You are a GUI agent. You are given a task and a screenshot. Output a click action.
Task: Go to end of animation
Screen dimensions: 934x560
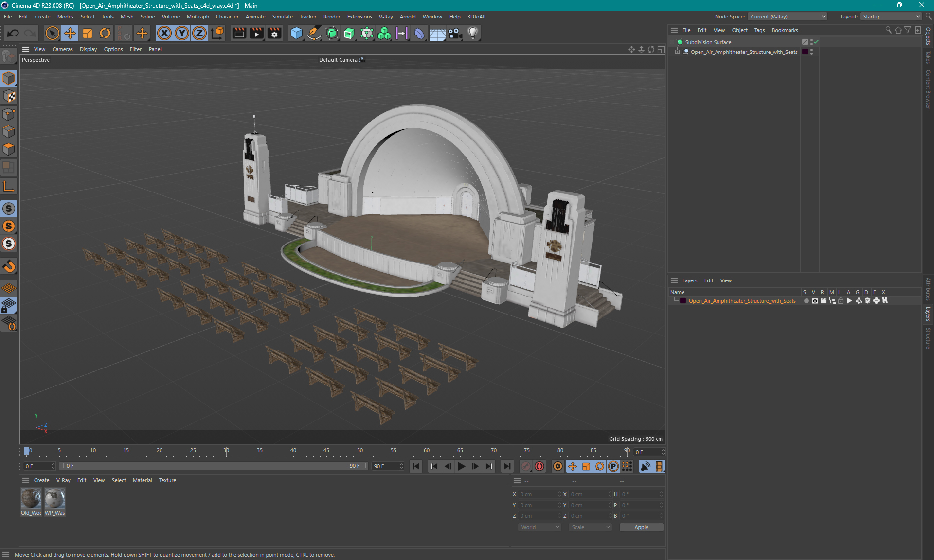pos(507,466)
